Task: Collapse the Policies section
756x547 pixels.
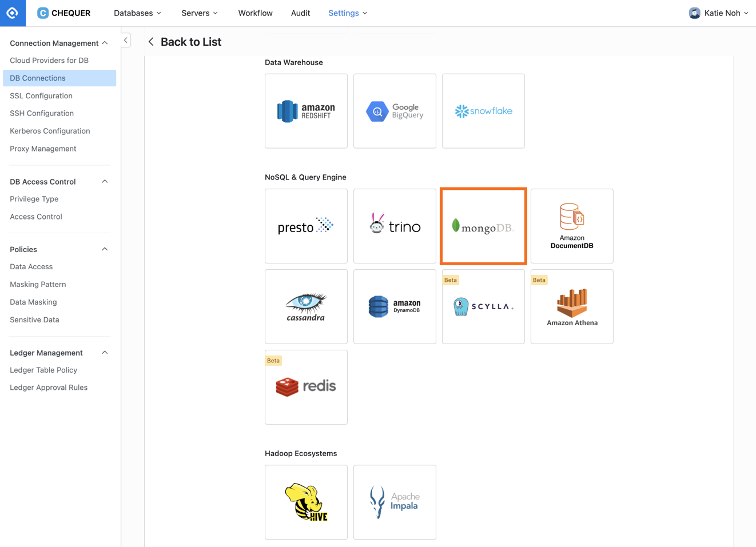Action: [x=105, y=249]
